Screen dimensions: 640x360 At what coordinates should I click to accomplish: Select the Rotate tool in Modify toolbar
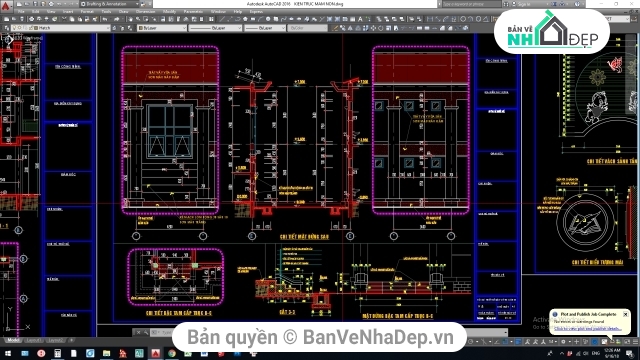pos(380,28)
